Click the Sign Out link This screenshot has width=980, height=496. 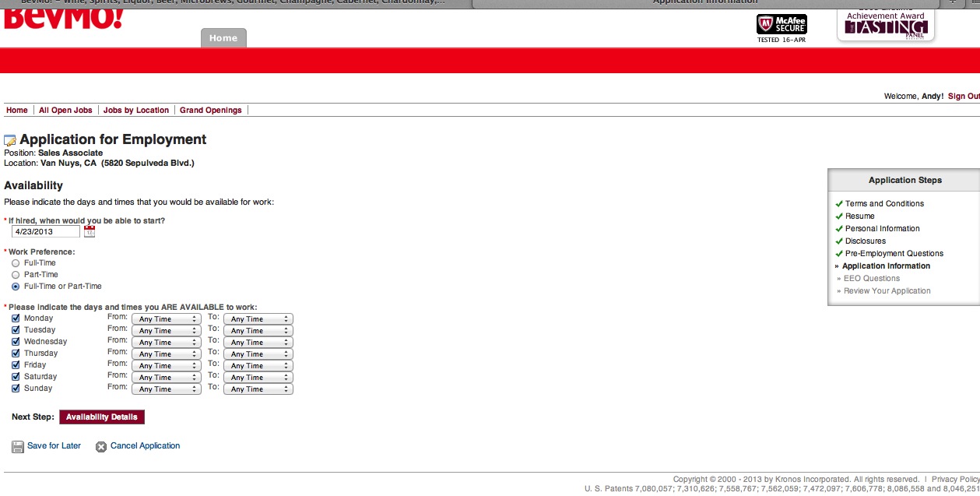click(963, 97)
